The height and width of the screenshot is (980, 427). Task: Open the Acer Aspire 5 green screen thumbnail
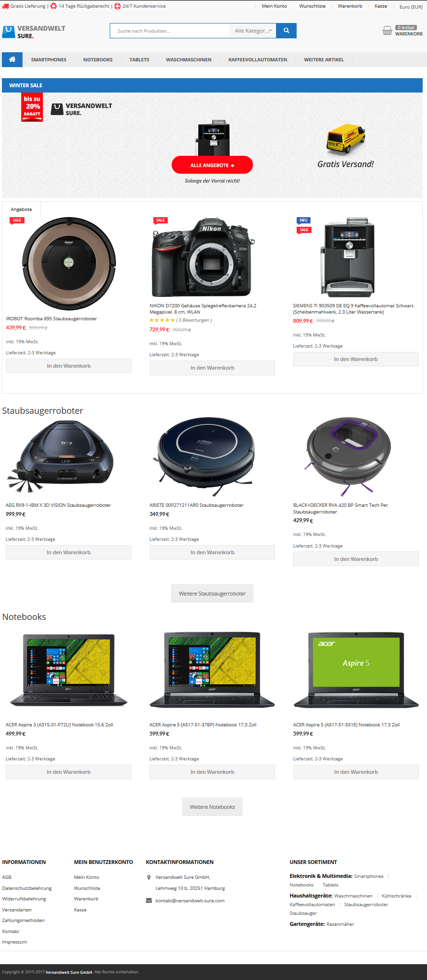click(356, 670)
